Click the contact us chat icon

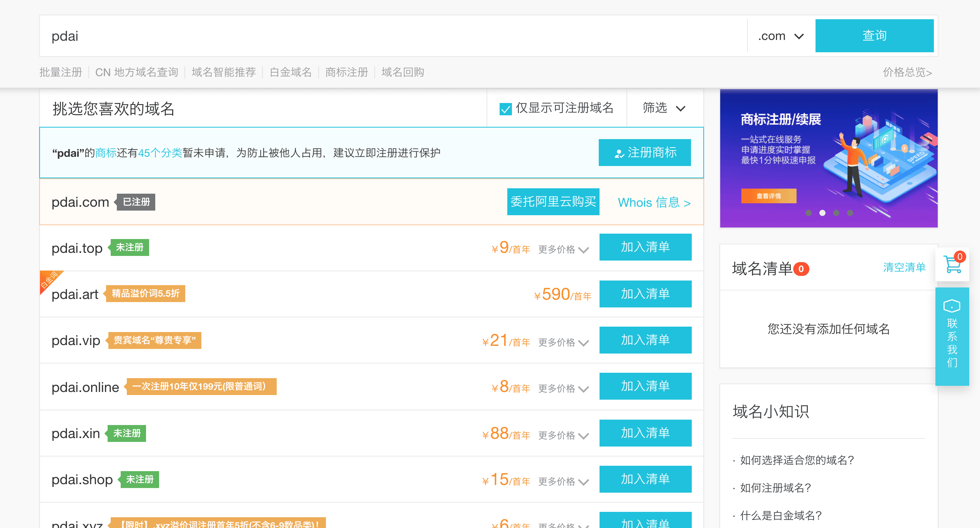[952, 306]
